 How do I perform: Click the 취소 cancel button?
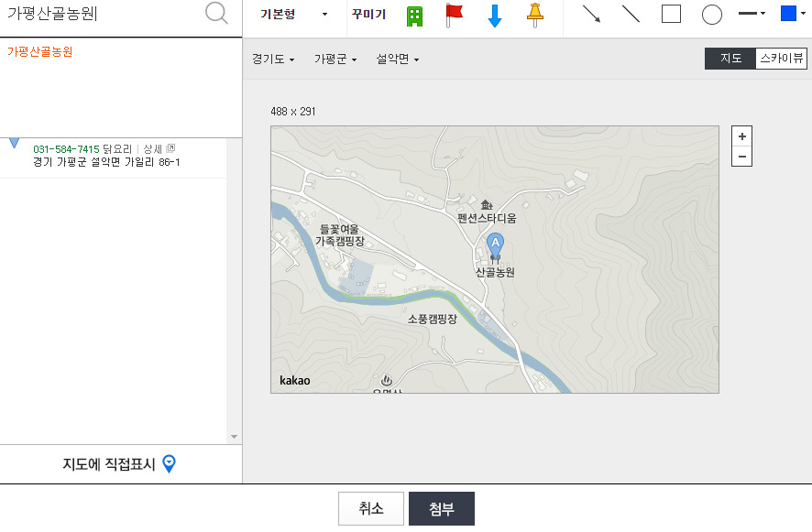pos(371,509)
